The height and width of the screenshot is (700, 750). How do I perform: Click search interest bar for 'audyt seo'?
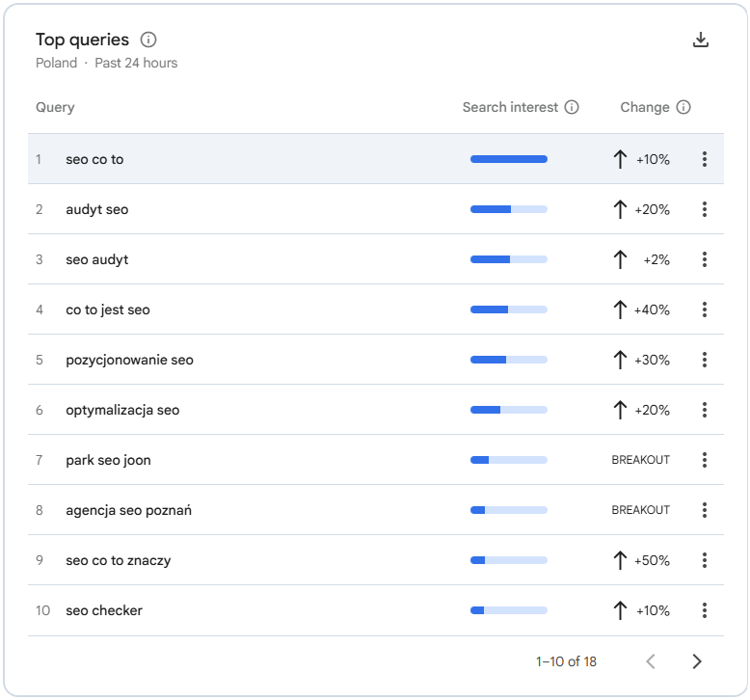pos(508,209)
